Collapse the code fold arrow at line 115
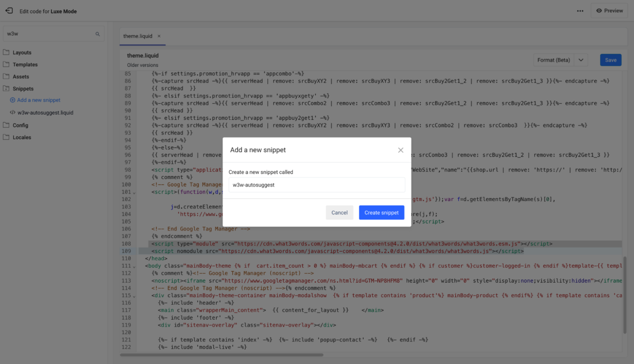 134,296
